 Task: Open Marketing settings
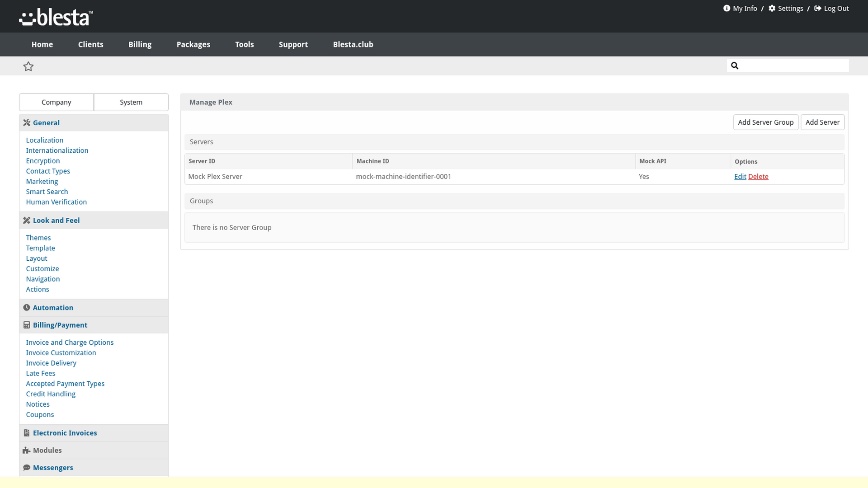click(42, 182)
